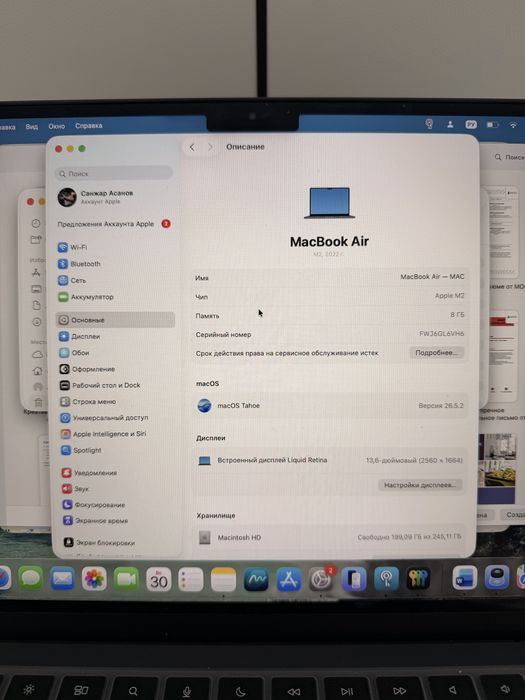The image size is (525, 700).
Task: Select Основные in the sidebar
Action: click(x=115, y=320)
